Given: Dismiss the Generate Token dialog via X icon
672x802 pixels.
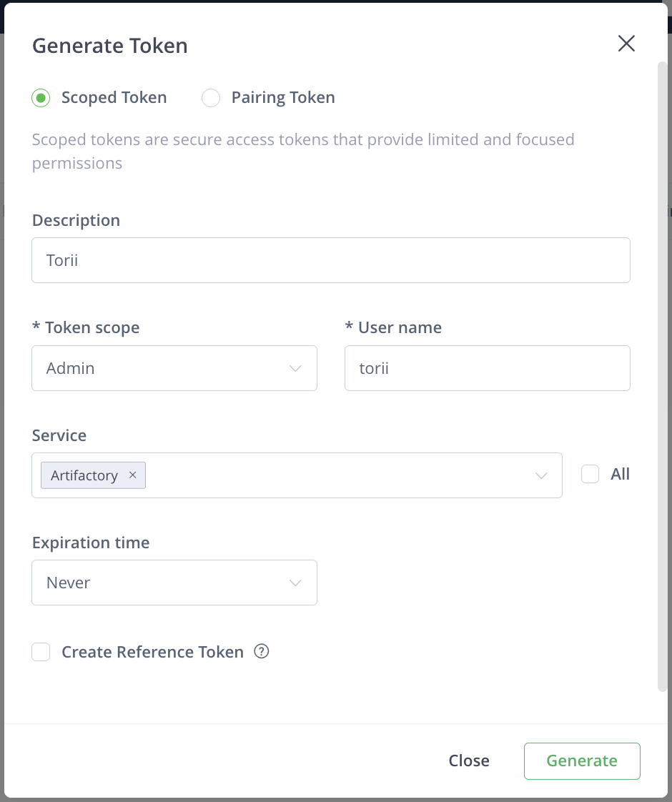Looking at the screenshot, I should [626, 44].
